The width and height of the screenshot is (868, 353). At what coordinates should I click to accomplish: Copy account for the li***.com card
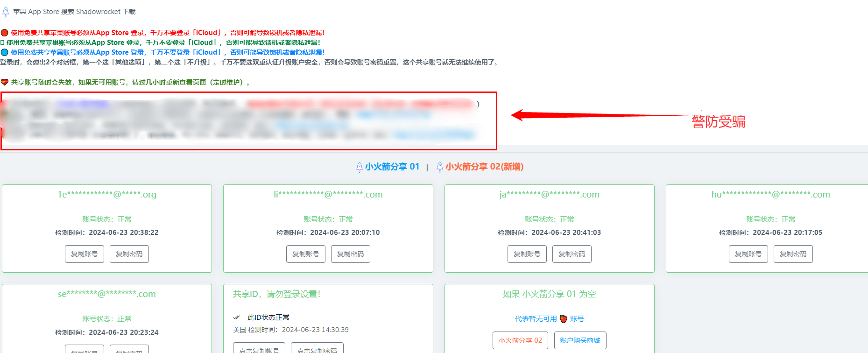click(x=306, y=254)
